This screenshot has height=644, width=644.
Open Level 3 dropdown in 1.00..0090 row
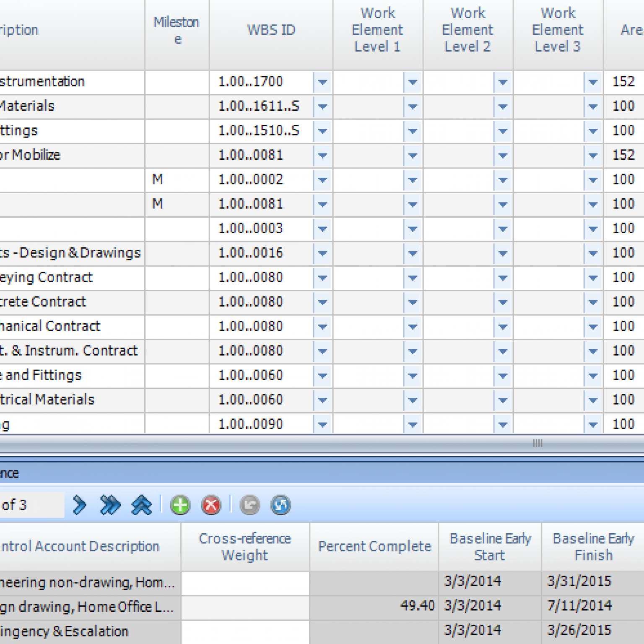593,424
